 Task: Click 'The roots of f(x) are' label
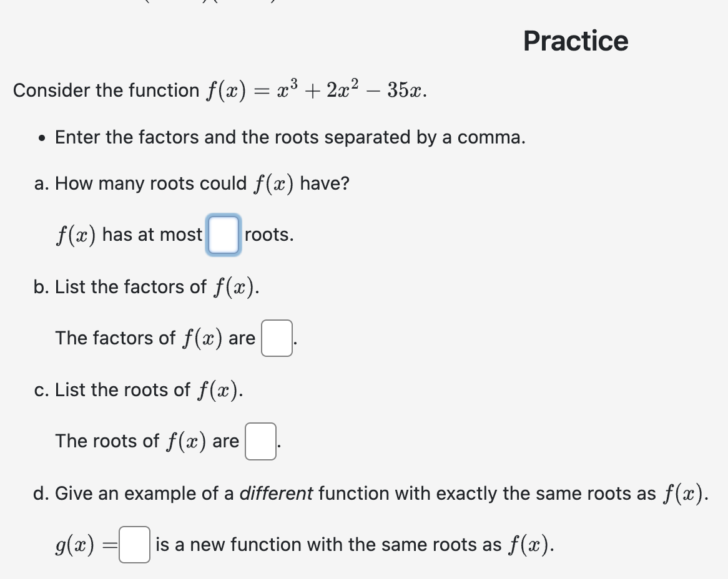click(x=147, y=441)
